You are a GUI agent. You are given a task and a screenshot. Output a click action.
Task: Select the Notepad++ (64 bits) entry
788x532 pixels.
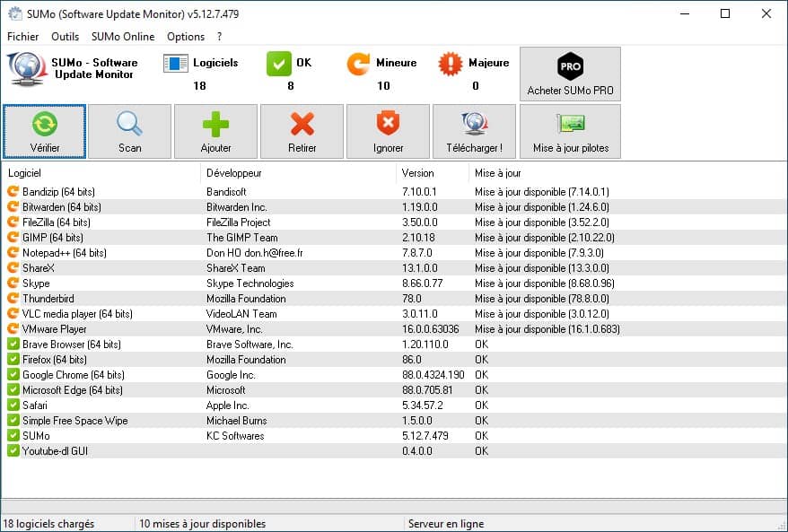65,253
